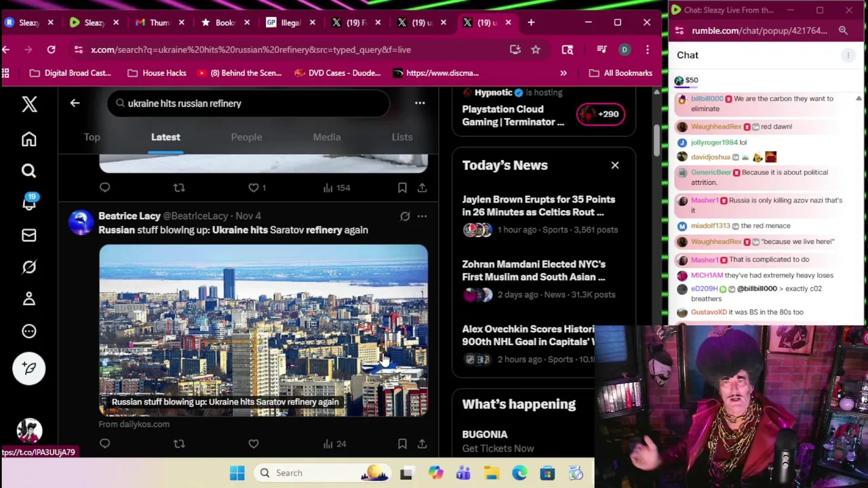This screenshot has width=868, height=488.
Task: Switch to the Lists tab
Action: (402, 137)
